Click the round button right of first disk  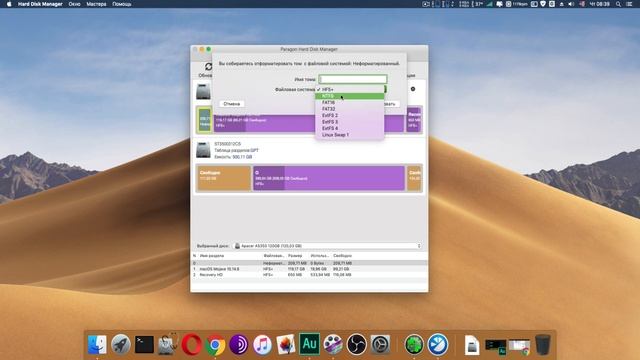click(413, 89)
